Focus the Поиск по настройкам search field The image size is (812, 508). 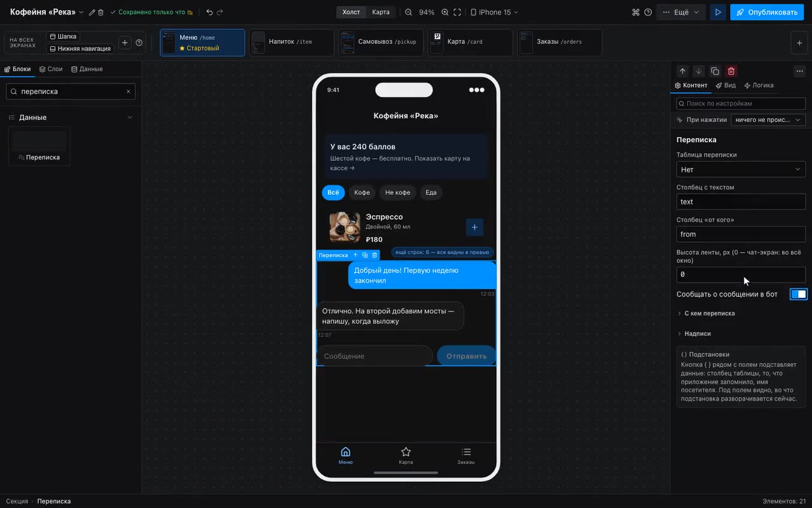tap(741, 104)
